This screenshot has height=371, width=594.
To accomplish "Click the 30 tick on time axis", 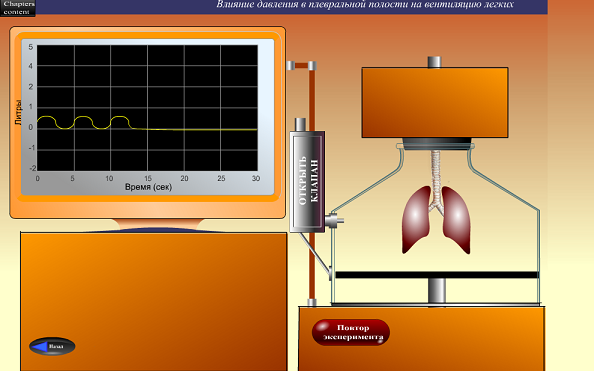I will 256,178.
